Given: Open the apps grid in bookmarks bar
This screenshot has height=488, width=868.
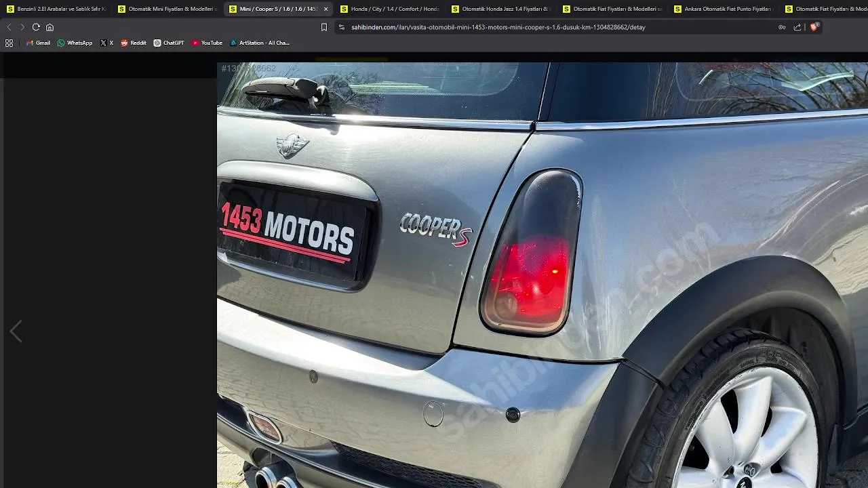Looking at the screenshot, I should 9,43.
